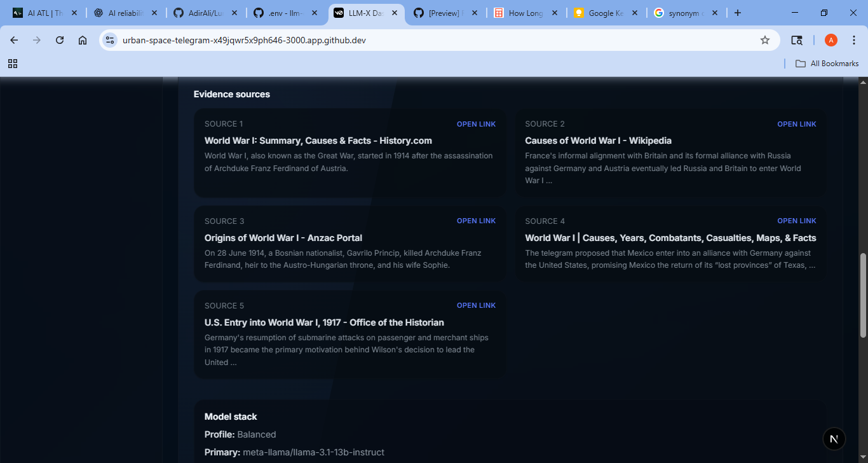Click the Model stack heading
This screenshot has width=868, height=463.
[x=231, y=417]
